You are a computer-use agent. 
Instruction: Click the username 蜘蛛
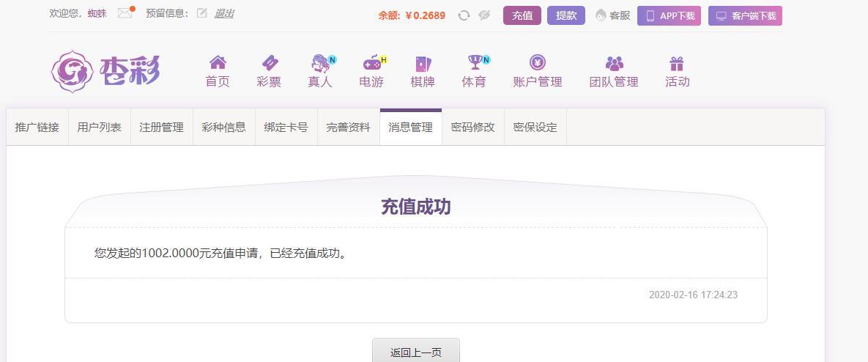tap(97, 13)
